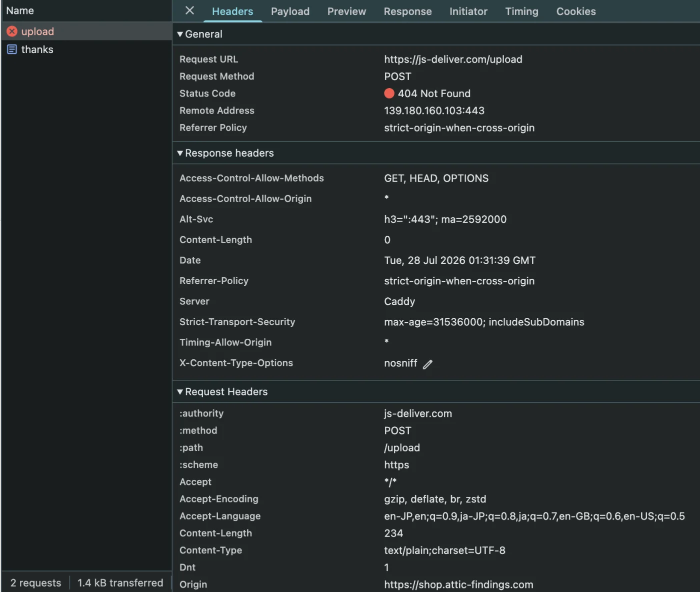Click the Access-Control-Allow-Methods label
The height and width of the screenshot is (592, 700).
[251, 179]
